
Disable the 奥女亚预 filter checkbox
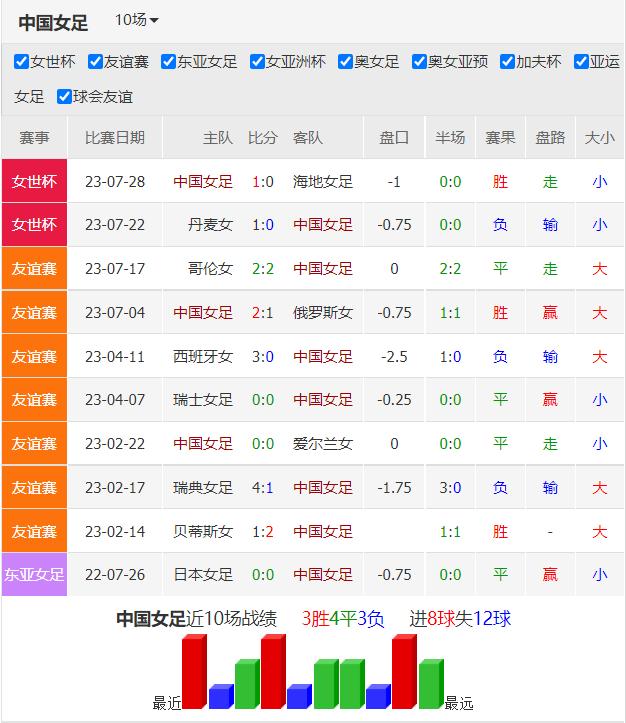pos(419,61)
